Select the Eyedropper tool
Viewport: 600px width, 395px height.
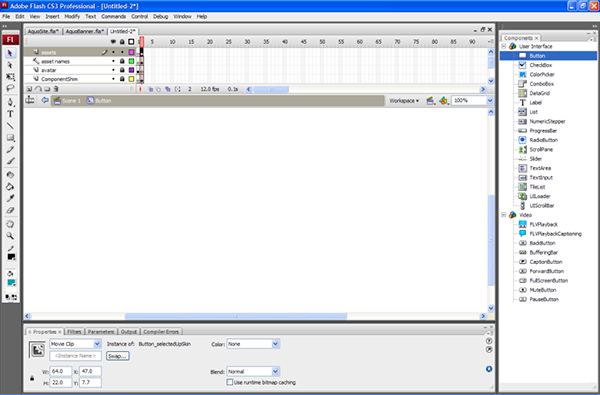coord(10,198)
